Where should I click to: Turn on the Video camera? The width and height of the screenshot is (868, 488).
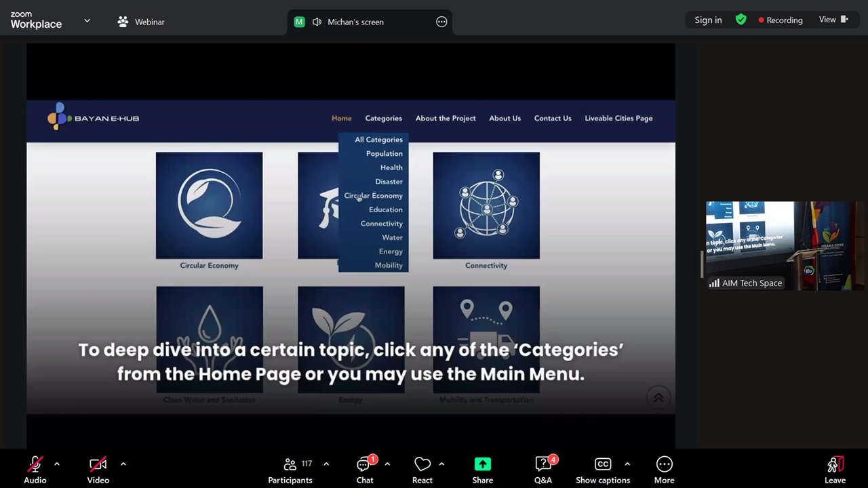pos(98,470)
